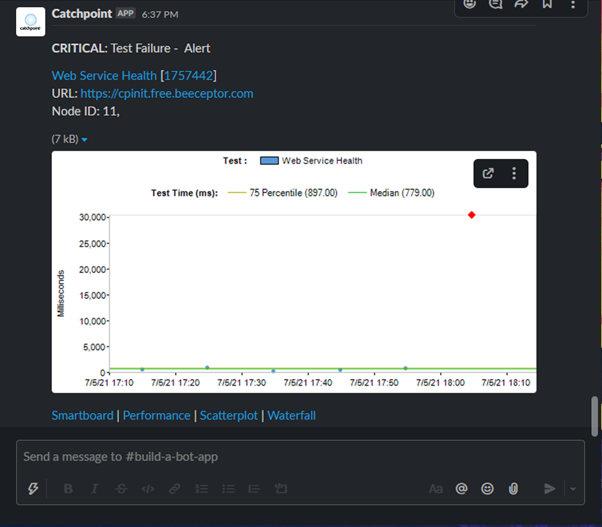Image resolution: width=602 pixels, height=527 pixels.
Task: Start an ordered numbered list
Action: click(x=202, y=488)
